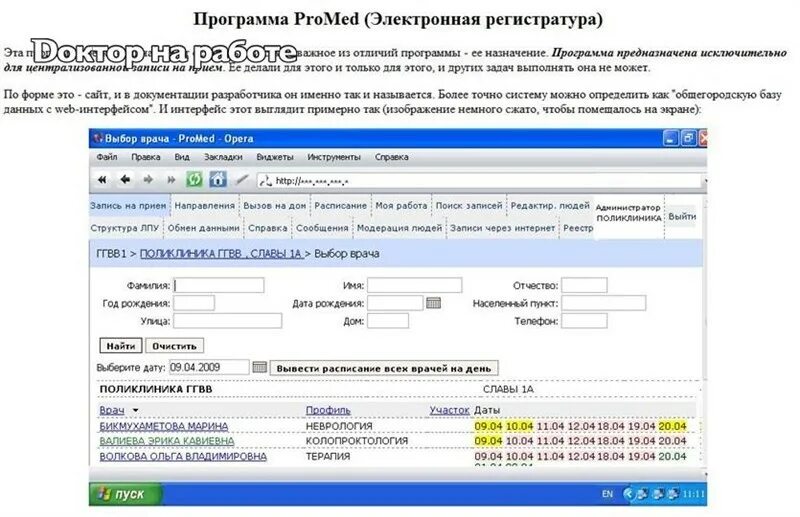Sort by Врач column header

112,410
